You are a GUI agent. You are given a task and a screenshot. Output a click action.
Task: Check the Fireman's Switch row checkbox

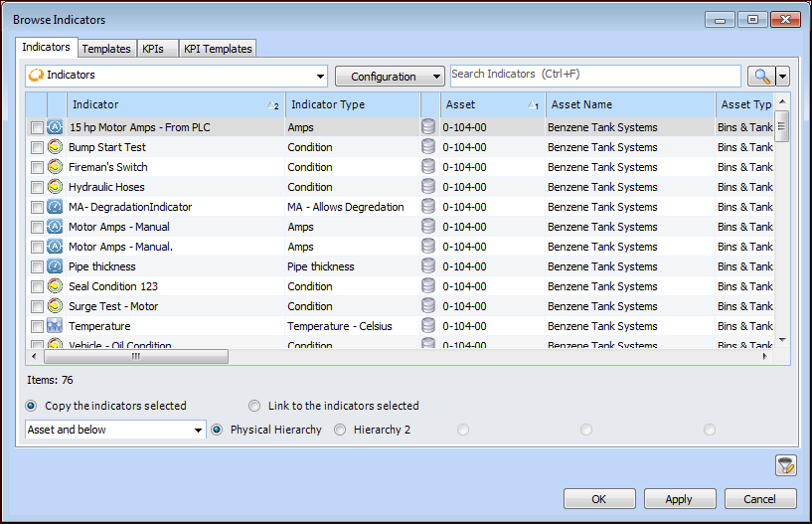(37, 167)
